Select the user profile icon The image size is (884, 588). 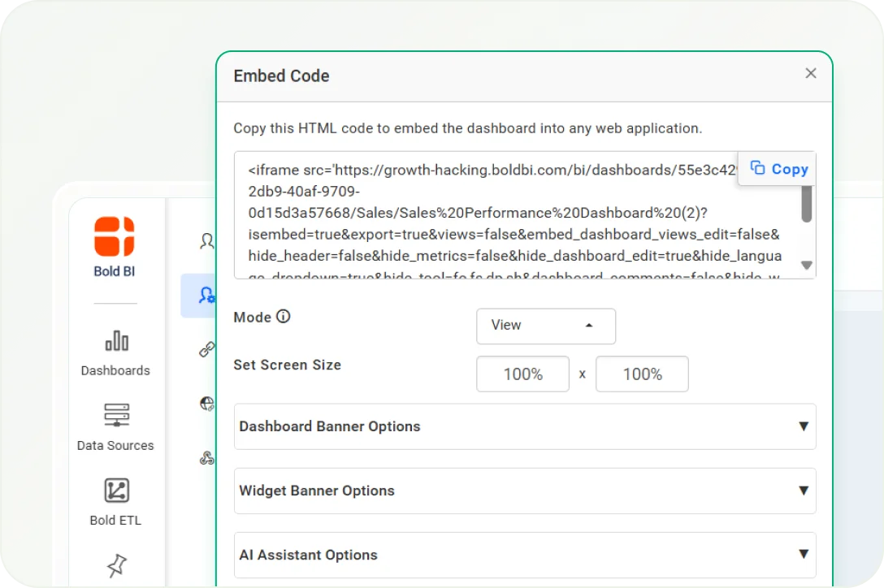click(x=207, y=241)
